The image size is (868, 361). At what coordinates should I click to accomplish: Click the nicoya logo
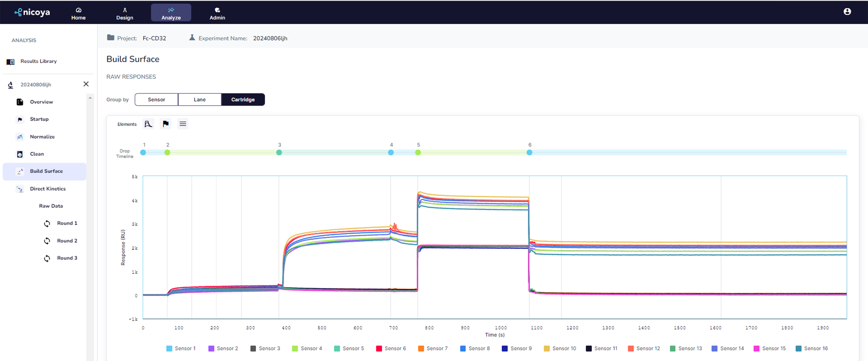[x=32, y=12]
